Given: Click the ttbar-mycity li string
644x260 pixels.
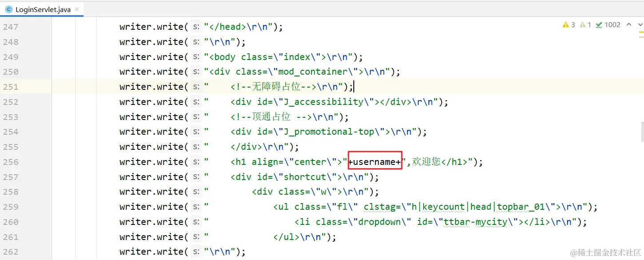Looking at the screenshot, I should 391,222.
